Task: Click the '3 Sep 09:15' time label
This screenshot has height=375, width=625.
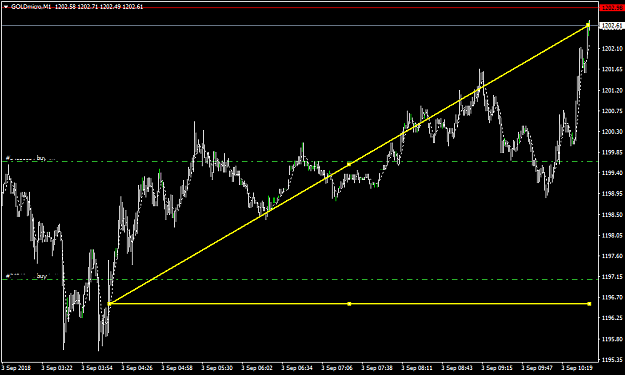Action: [x=497, y=368]
